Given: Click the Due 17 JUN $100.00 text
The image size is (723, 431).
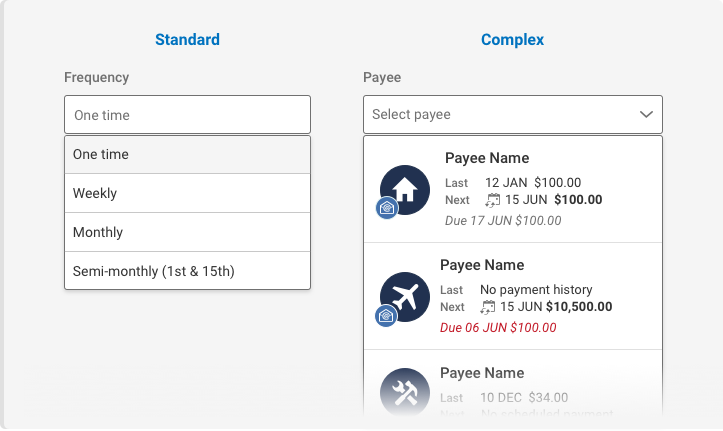Looking at the screenshot, I should [x=503, y=220].
